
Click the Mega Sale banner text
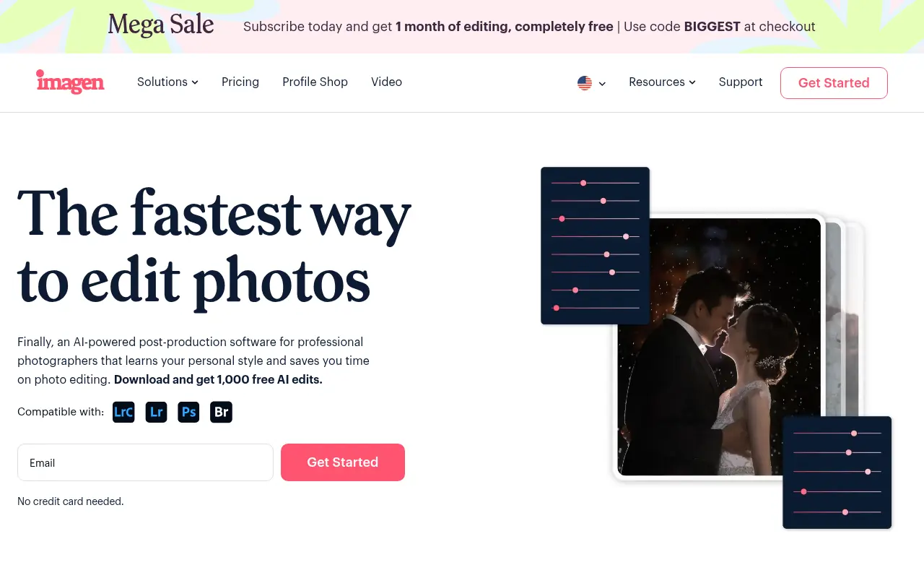tap(161, 25)
